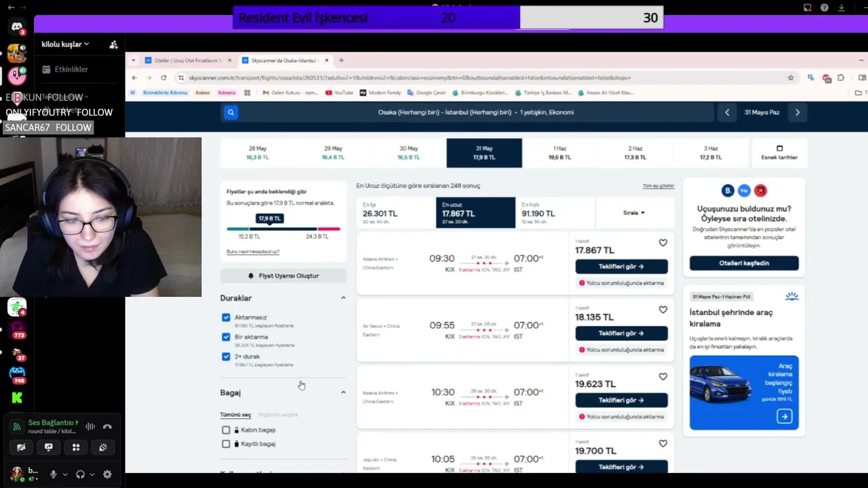
Task: Click the Skyscanner blue search magnifier button
Action: click(231, 113)
